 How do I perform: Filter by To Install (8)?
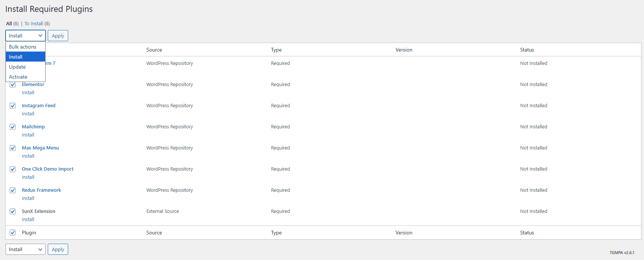point(37,23)
